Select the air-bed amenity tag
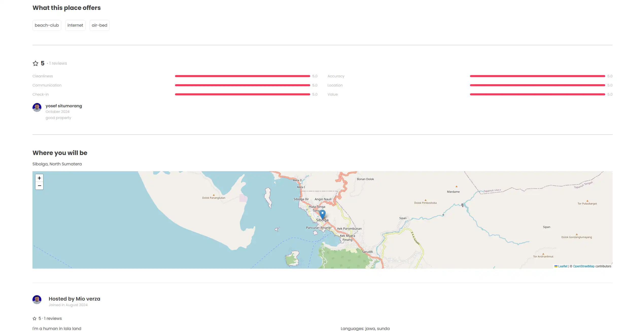Image resolution: width=644 pixels, height=331 pixels. point(99,25)
